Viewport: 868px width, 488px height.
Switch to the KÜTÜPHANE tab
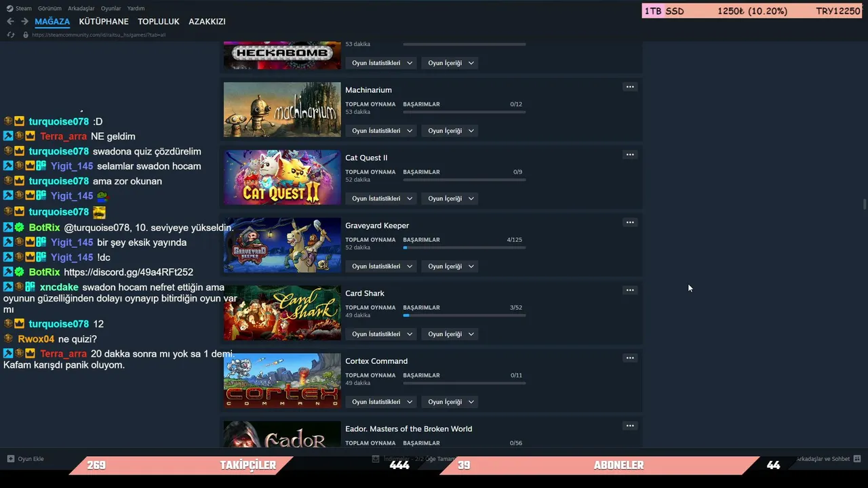(104, 22)
